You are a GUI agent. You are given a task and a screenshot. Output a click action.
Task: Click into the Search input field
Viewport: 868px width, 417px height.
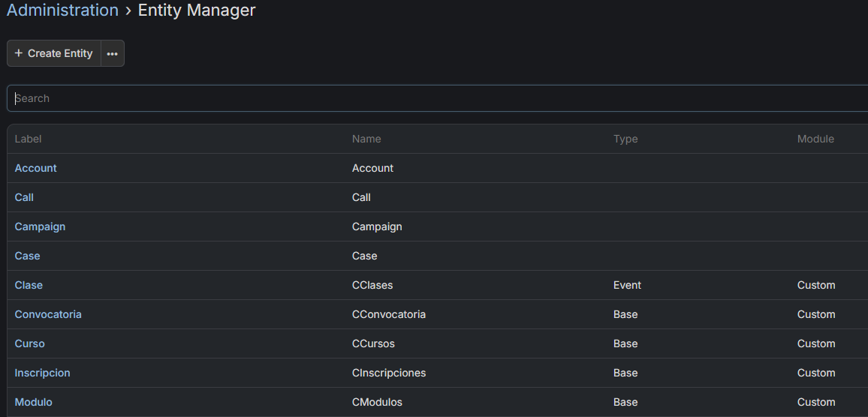[x=436, y=98]
